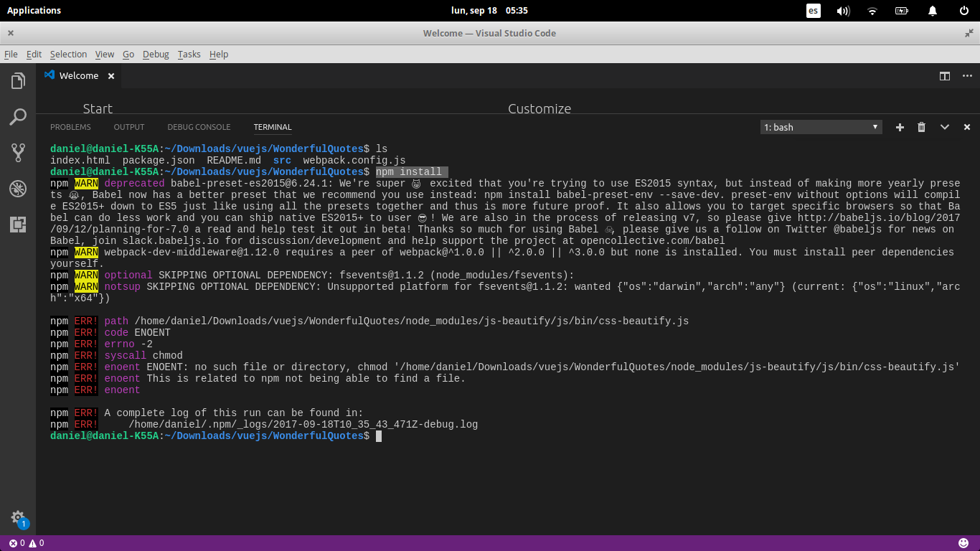Maximize panel with chevron icon

945,127
